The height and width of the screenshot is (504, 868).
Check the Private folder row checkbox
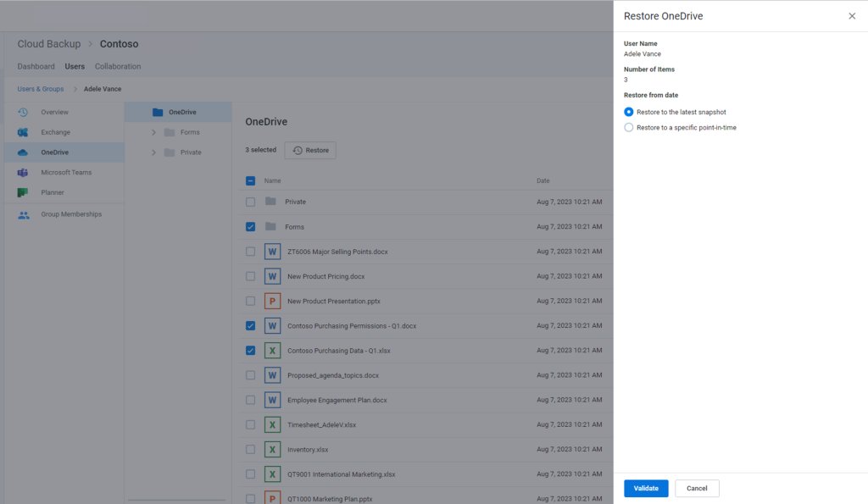point(251,202)
